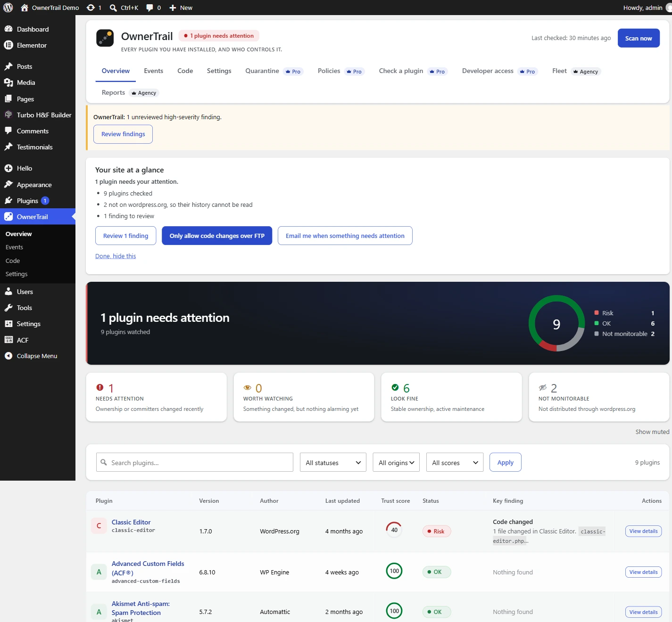
Task: Collapse the admin sidebar menu
Action: tap(38, 356)
